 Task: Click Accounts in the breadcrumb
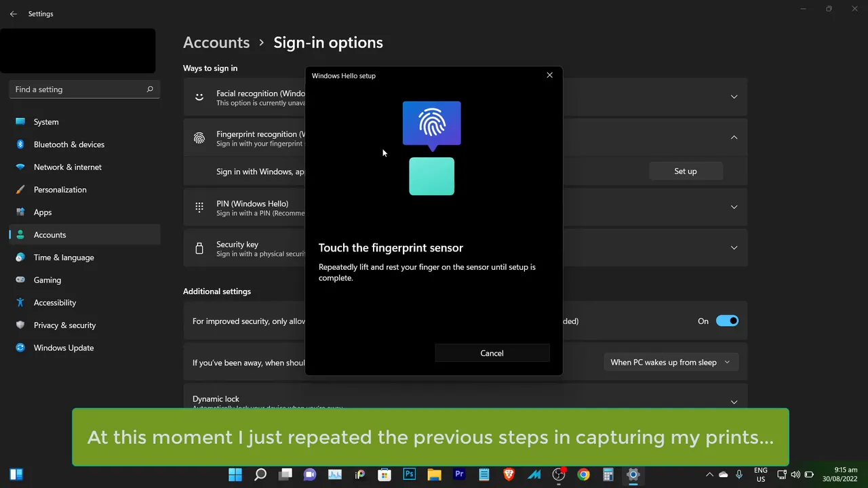[x=216, y=42]
